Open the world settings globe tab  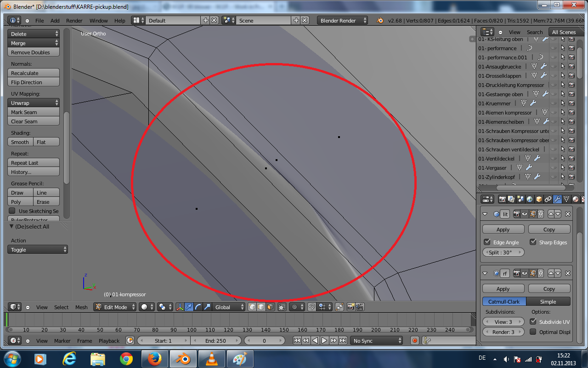pos(530,199)
